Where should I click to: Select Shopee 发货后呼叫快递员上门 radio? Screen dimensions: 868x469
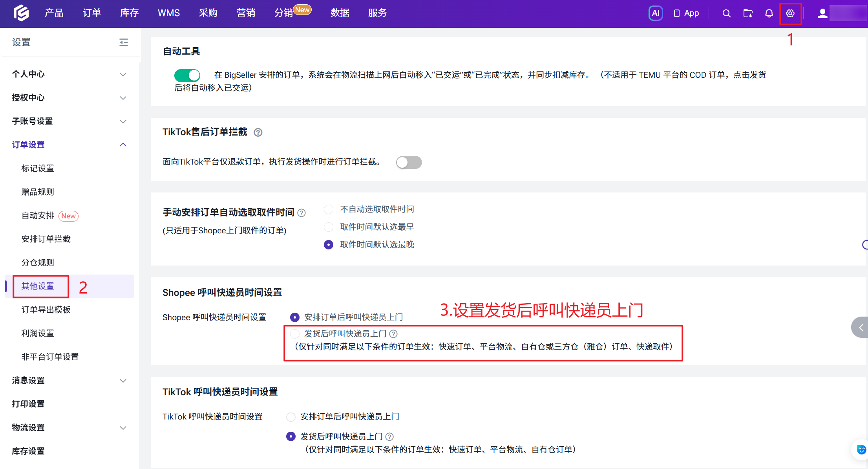pos(294,334)
